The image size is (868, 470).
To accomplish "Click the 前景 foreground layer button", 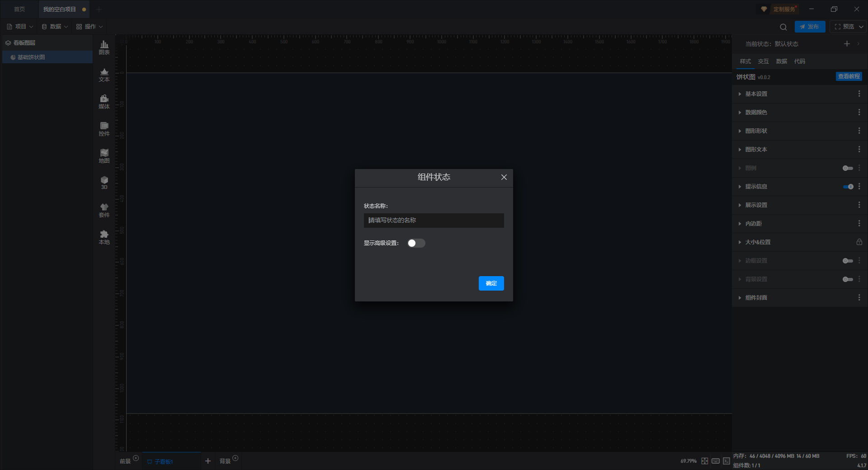I will (x=125, y=461).
